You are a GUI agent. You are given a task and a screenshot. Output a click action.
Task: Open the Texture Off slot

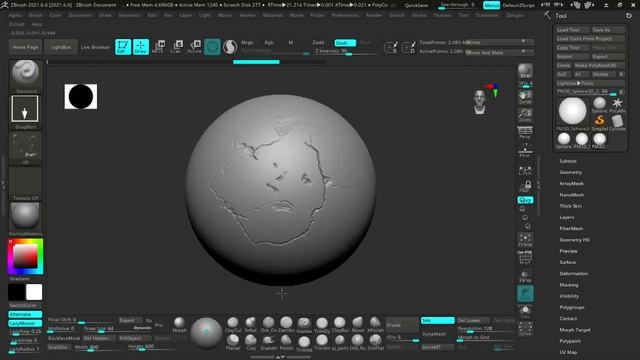click(25, 184)
